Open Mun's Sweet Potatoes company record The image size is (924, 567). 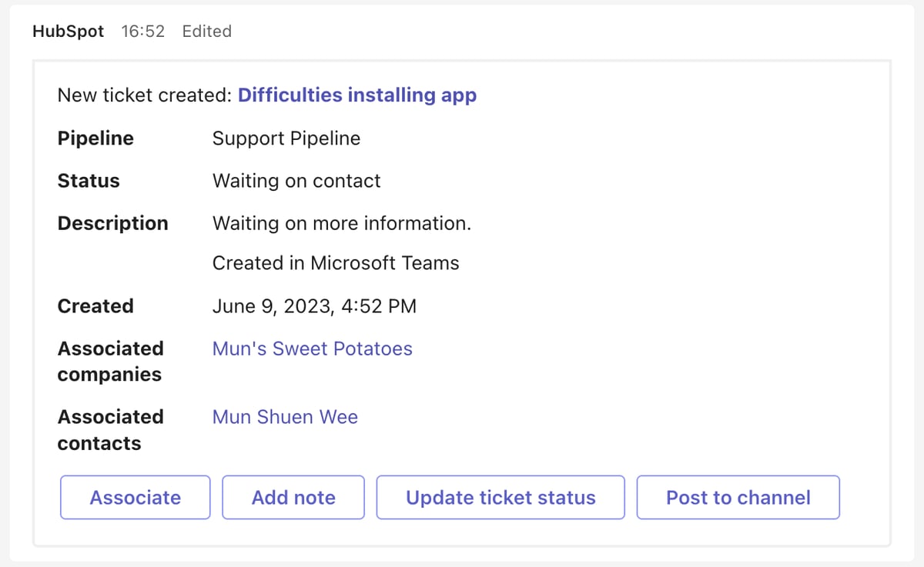pyautogui.click(x=312, y=349)
